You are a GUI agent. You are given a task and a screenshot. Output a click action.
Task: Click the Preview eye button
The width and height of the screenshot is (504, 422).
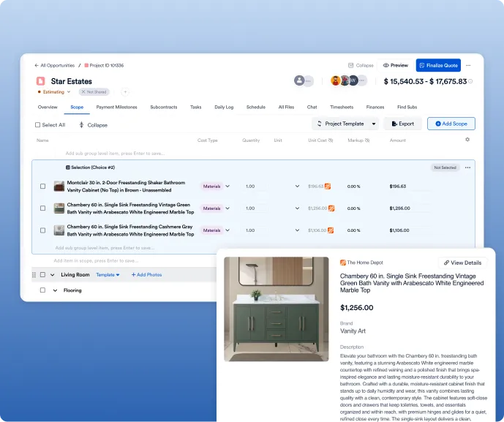(x=395, y=65)
